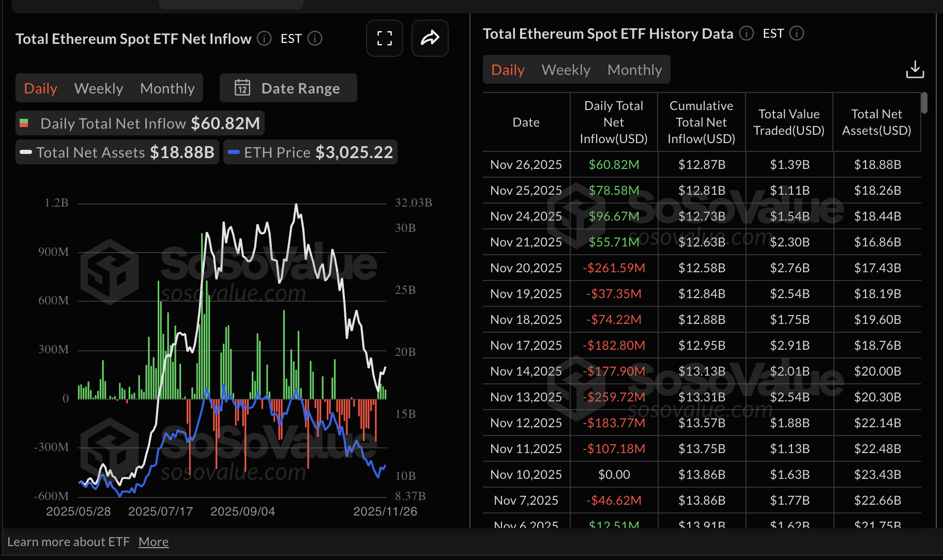Select Weekly in the History Data panel
Viewport: 943px width, 560px height.
[566, 69]
